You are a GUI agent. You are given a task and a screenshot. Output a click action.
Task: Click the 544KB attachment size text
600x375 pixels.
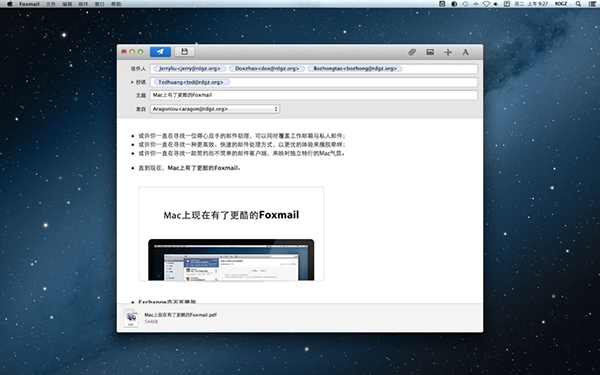tap(151, 322)
